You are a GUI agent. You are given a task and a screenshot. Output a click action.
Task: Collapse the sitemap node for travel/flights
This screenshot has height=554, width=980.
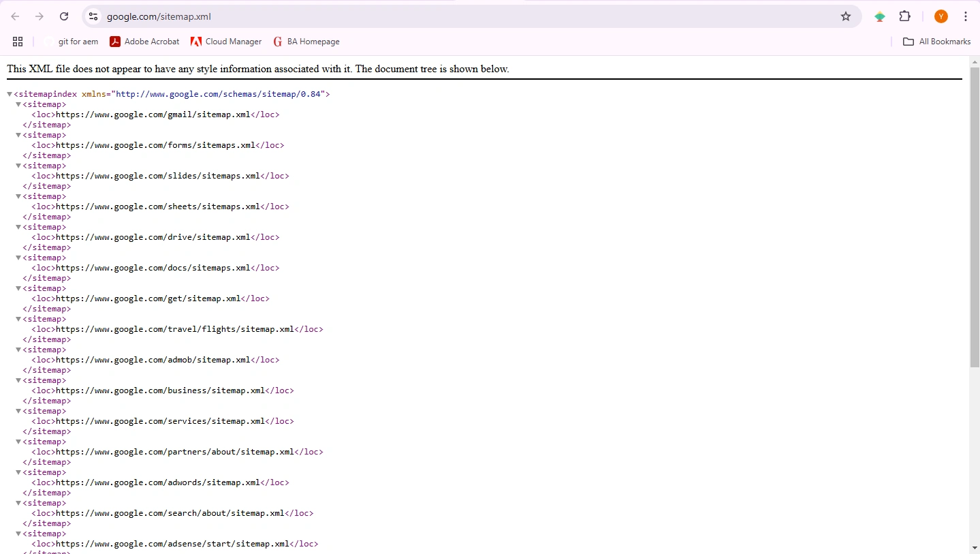[x=18, y=319]
